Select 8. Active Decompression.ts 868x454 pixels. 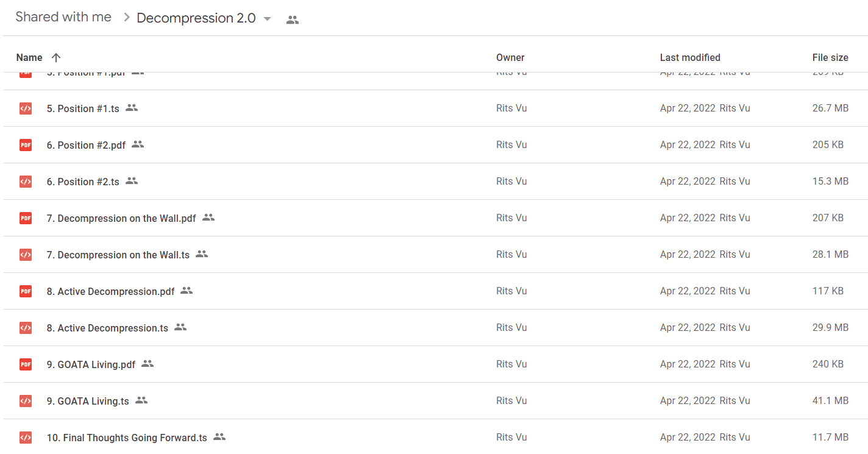(107, 328)
